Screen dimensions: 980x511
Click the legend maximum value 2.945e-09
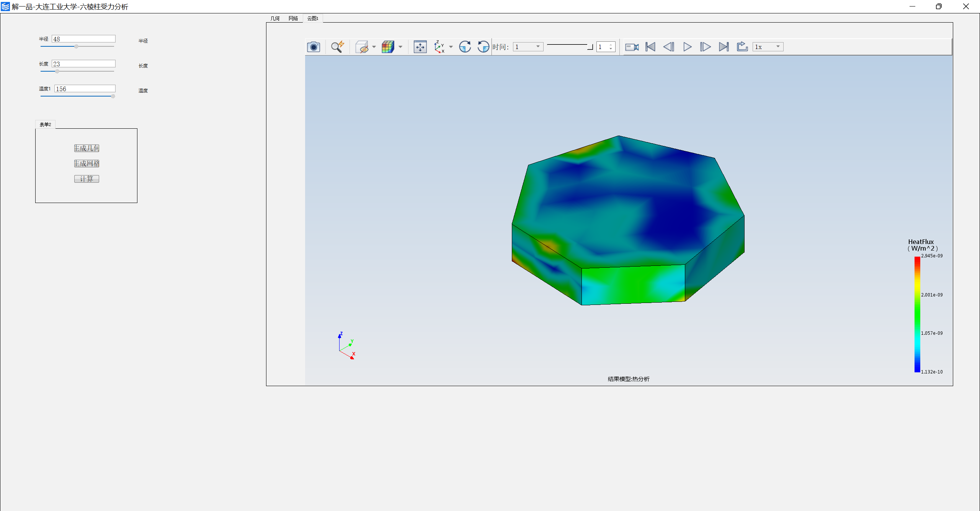[x=932, y=256]
